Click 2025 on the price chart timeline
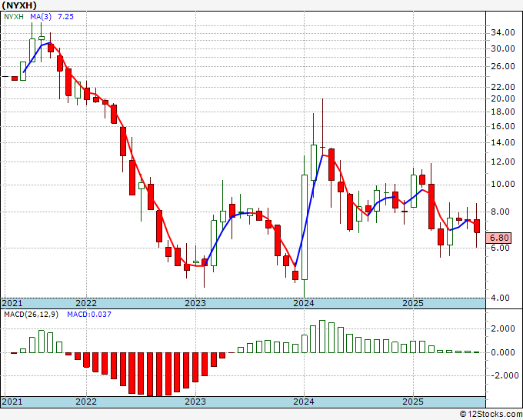Screen dimensions: 523x420 413,303
